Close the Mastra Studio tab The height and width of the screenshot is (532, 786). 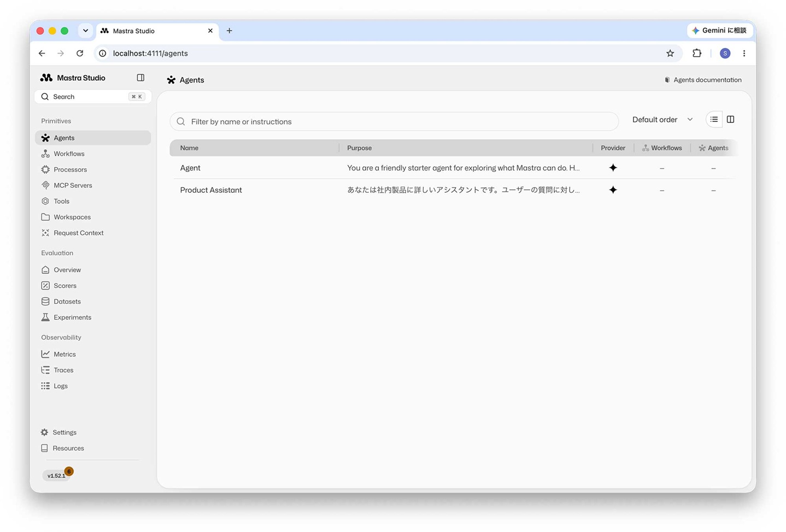coord(210,31)
